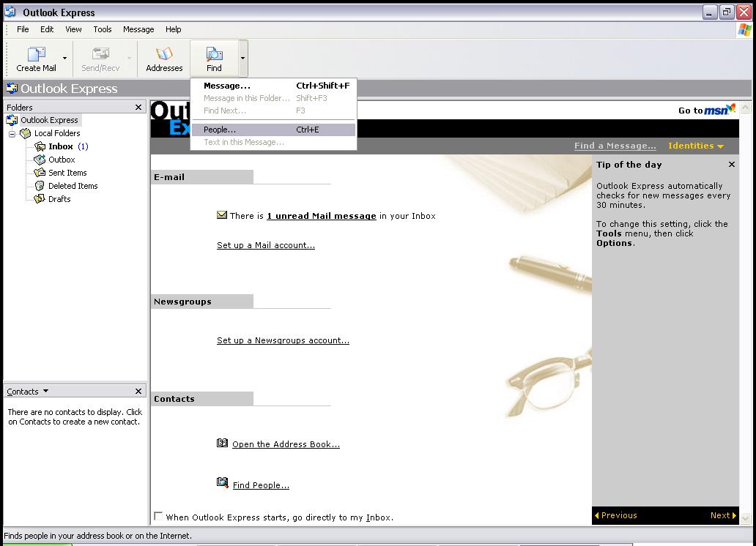Click the Outlook Express title bar icon
756x546 pixels.
coord(10,12)
